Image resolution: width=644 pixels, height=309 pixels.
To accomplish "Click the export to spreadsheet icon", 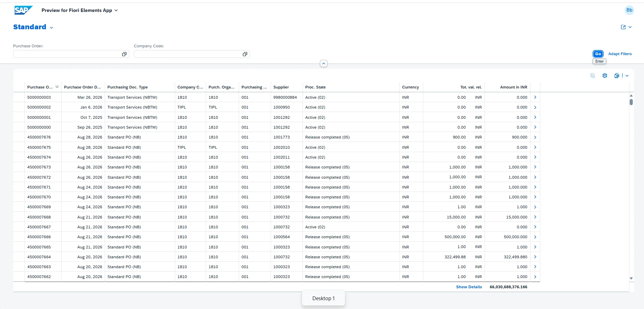I will coord(617,76).
